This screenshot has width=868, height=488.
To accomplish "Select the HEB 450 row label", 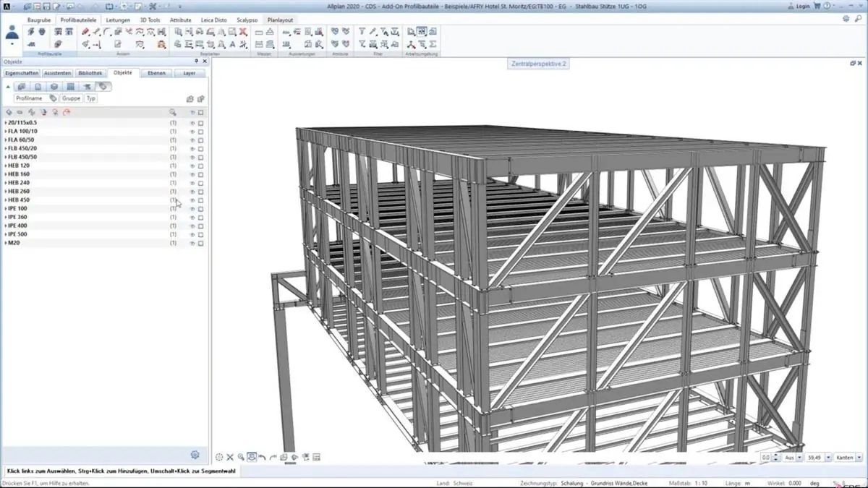I will pyautogui.click(x=19, y=200).
